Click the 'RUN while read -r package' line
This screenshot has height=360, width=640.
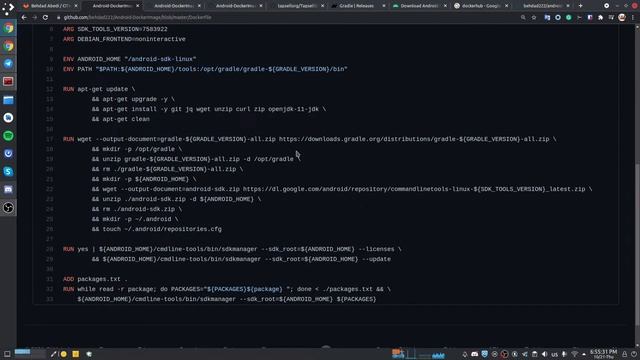click(x=227, y=289)
